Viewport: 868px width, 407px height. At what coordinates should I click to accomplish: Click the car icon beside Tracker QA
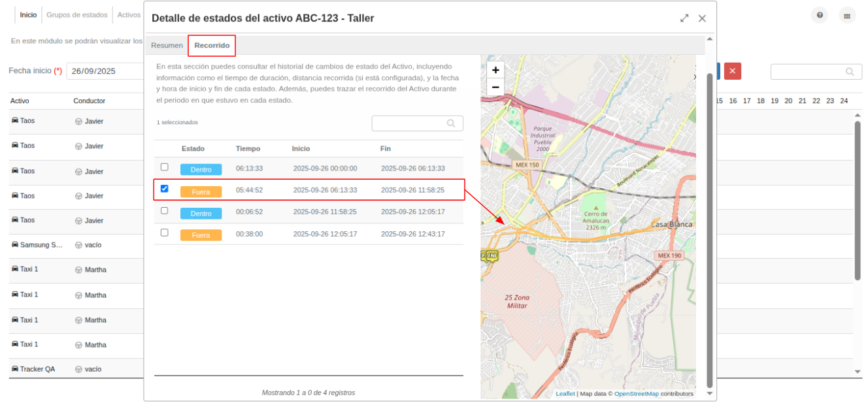[x=14, y=368]
